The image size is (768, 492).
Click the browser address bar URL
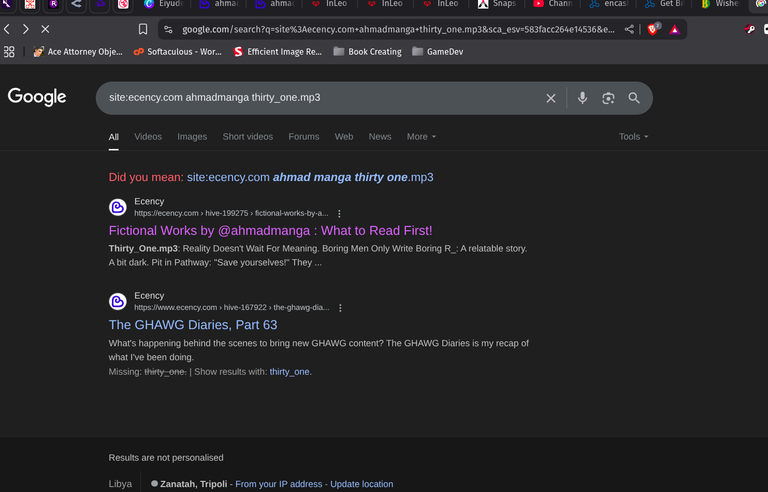398,29
